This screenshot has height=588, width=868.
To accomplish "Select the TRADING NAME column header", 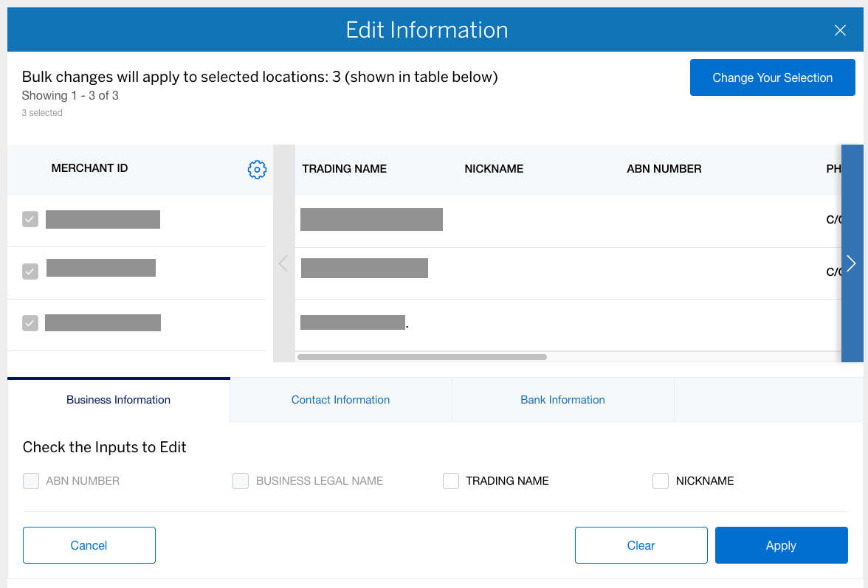I will [344, 169].
